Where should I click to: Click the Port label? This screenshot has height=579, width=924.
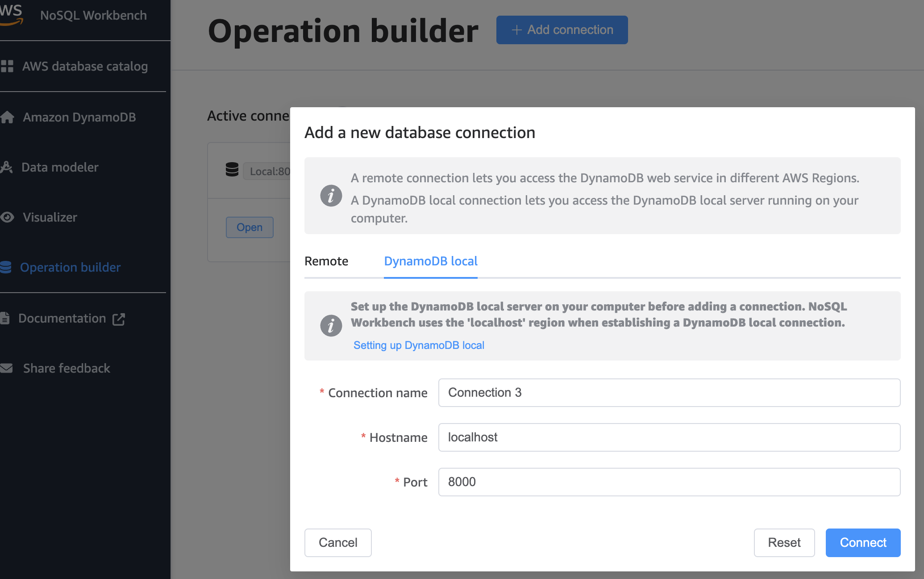tap(415, 482)
